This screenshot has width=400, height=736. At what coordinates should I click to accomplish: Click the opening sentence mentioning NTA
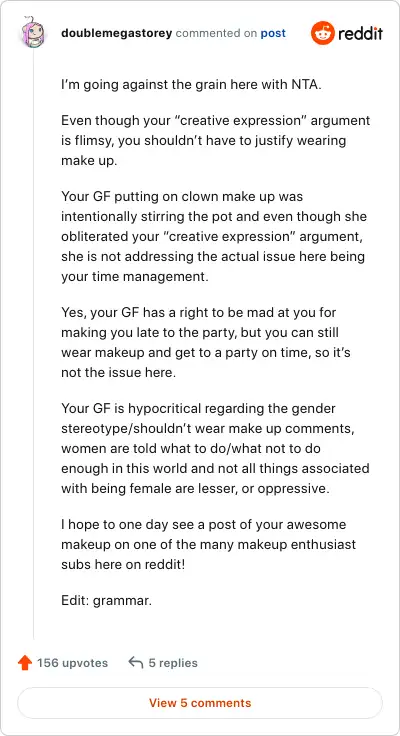click(x=191, y=86)
